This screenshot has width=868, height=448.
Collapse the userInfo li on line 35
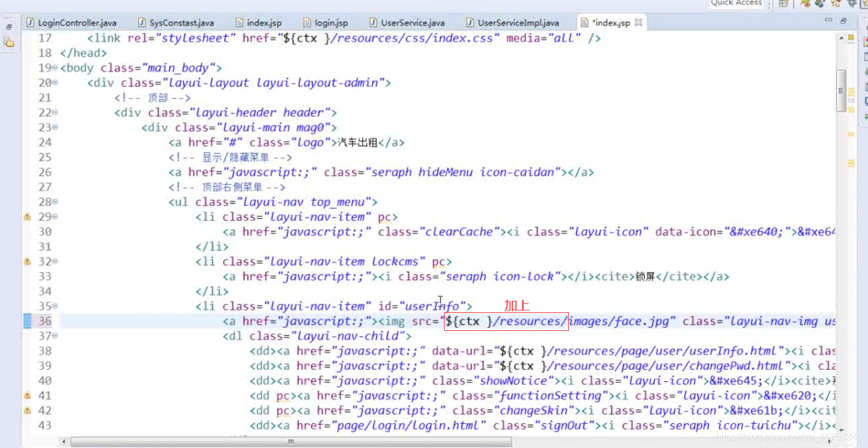(55, 306)
